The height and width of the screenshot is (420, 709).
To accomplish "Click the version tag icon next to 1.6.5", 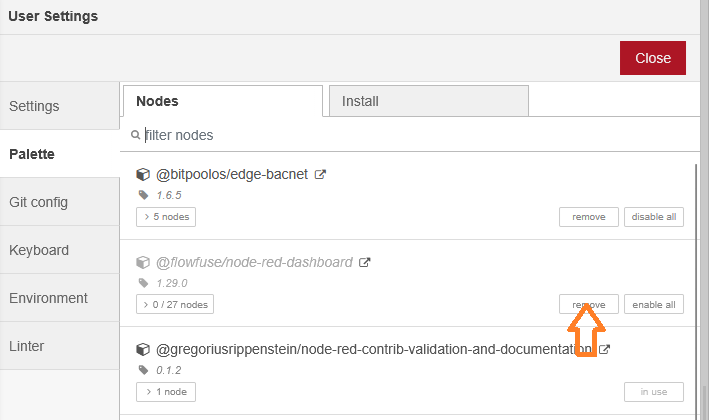I will [x=143, y=195].
